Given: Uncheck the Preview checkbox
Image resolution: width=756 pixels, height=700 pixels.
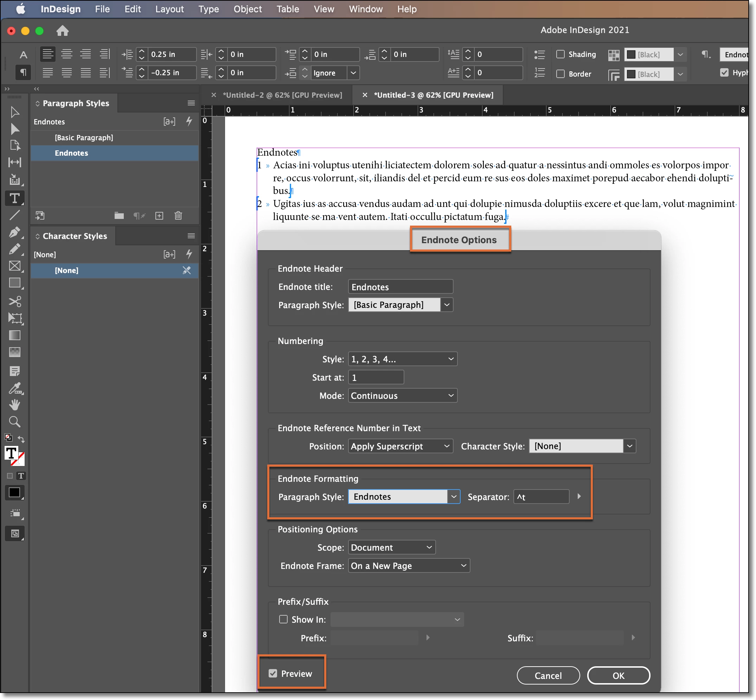Looking at the screenshot, I should (x=273, y=673).
